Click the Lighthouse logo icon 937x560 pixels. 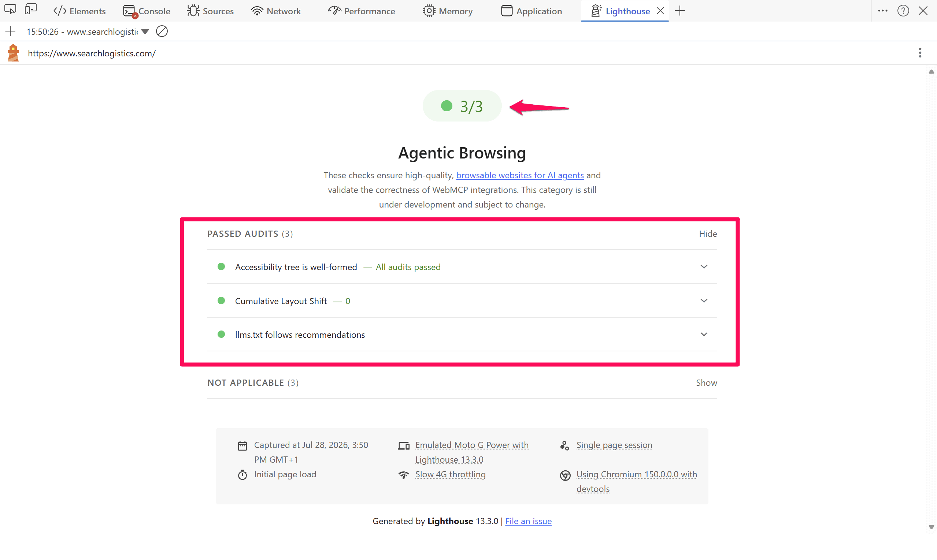pyautogui.click(x=13, y=53)
